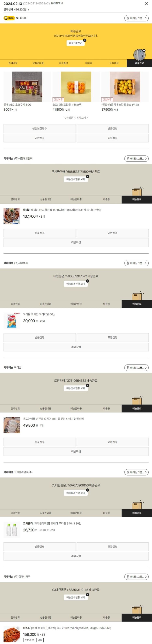
Task: Open the delivery door photo thumbnail
Action: pos(139,55)
